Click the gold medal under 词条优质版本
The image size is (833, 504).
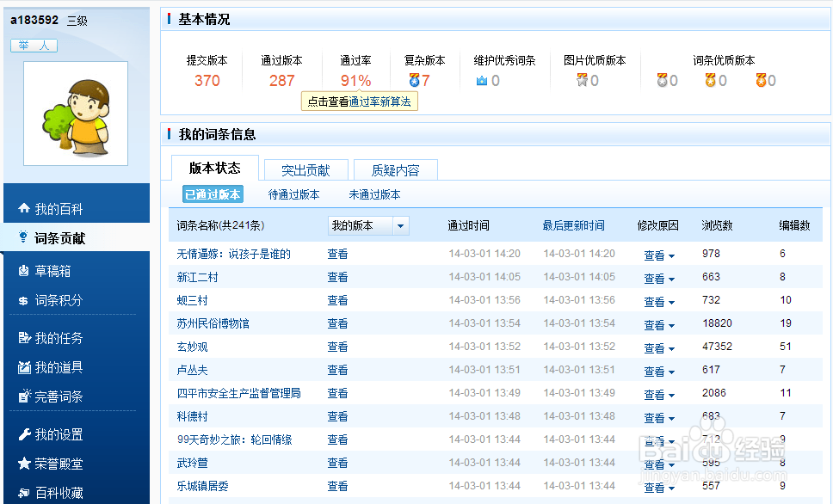tap(710, 80)
